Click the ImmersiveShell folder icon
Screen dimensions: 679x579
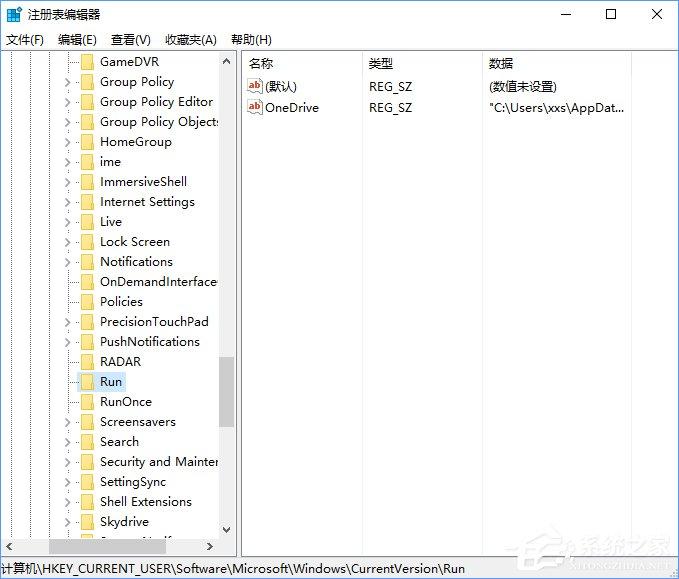pyautogui.click(x=87, y=182)
